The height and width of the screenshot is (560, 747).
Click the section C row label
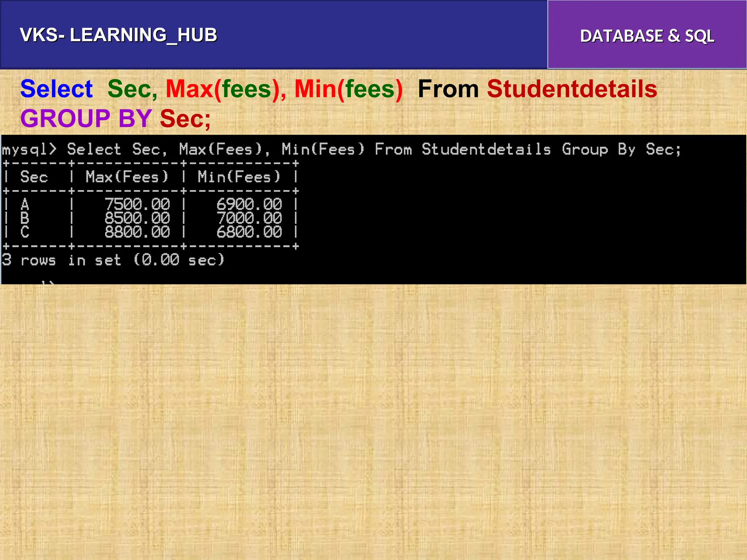[x=25, y=232]
